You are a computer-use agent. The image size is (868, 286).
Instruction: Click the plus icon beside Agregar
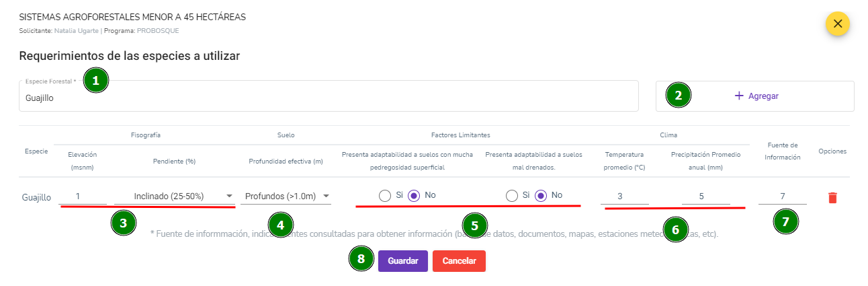pyautogui.click(x=739, y=96)
